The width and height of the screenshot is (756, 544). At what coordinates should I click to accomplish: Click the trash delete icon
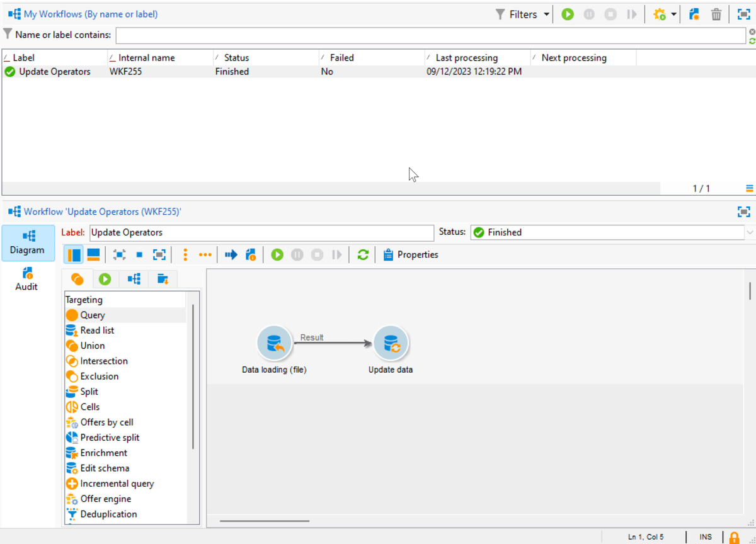[x=716, y=14]
